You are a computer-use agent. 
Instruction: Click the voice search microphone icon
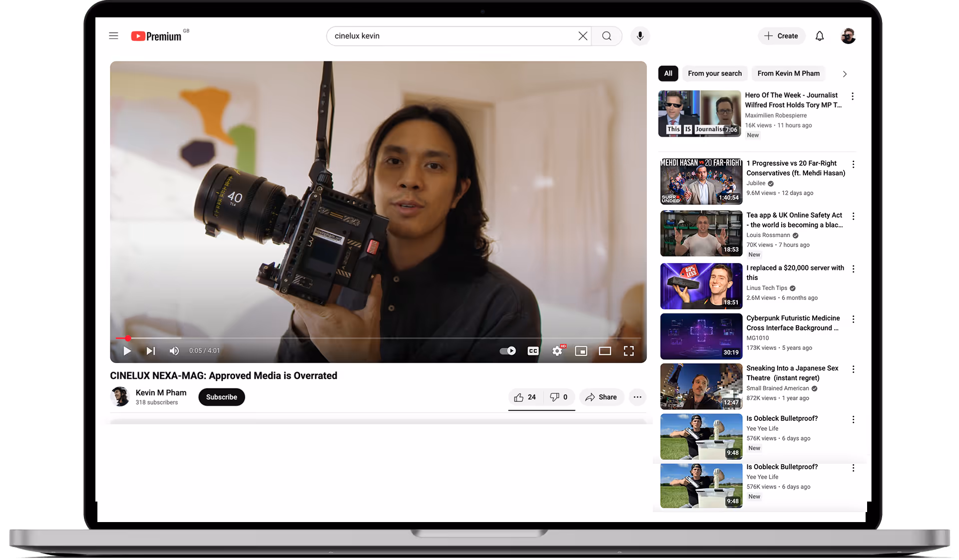point(640,36)
